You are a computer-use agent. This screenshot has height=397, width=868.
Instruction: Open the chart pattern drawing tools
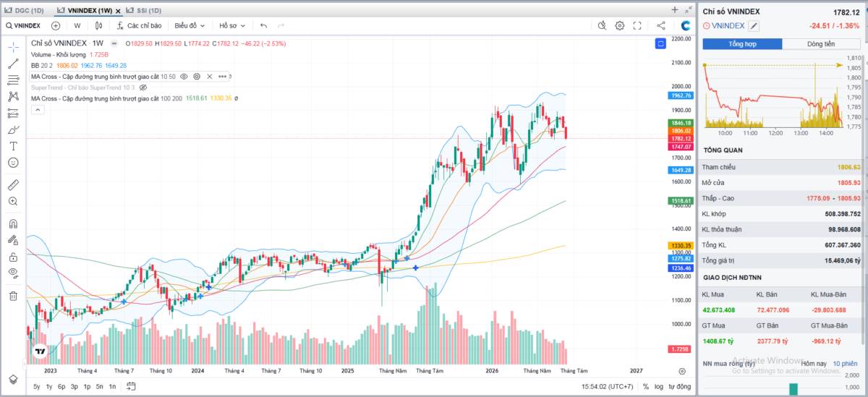13,96
